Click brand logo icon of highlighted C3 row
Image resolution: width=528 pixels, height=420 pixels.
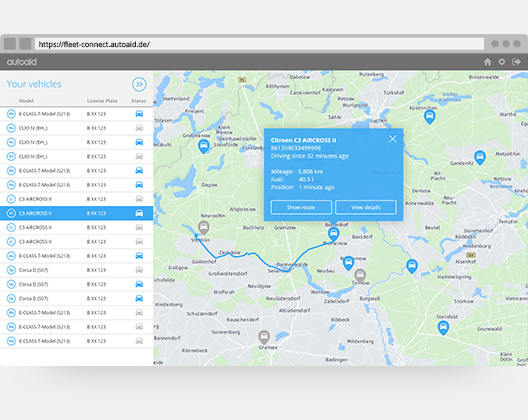click(x=11, y=213)
